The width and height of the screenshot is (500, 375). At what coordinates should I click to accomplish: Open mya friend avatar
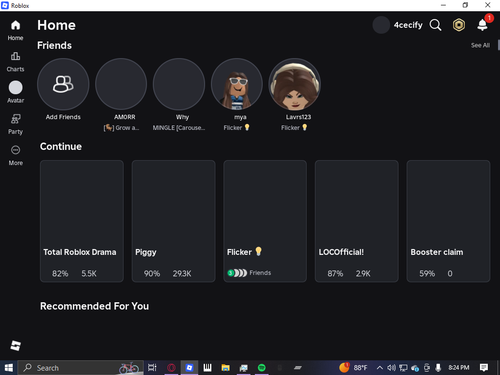(237, 84)
